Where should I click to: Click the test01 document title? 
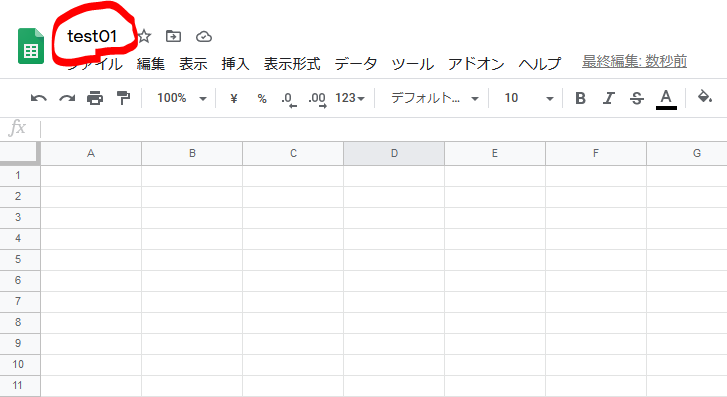(x=92, y=36)
